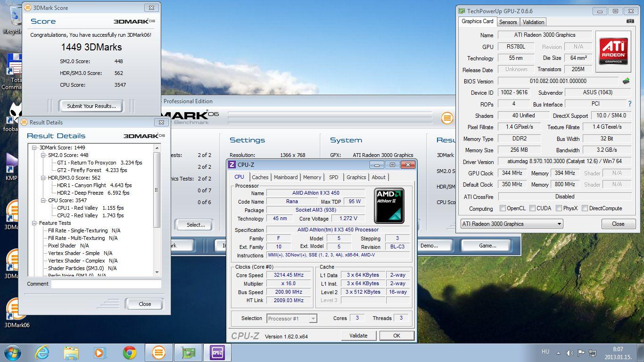
Task: Click the GPU-Z screenshot camera icon
Action: (x=630, y=22)
